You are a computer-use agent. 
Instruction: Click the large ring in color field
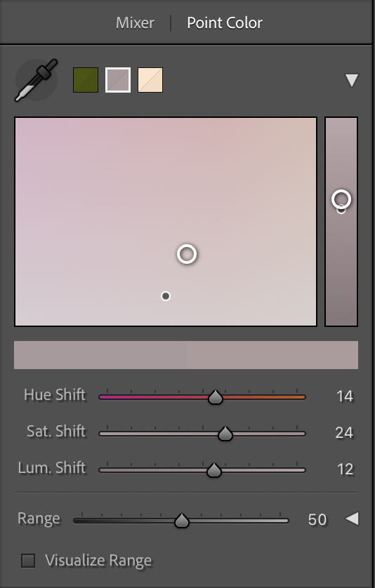[x=187, y=254]
